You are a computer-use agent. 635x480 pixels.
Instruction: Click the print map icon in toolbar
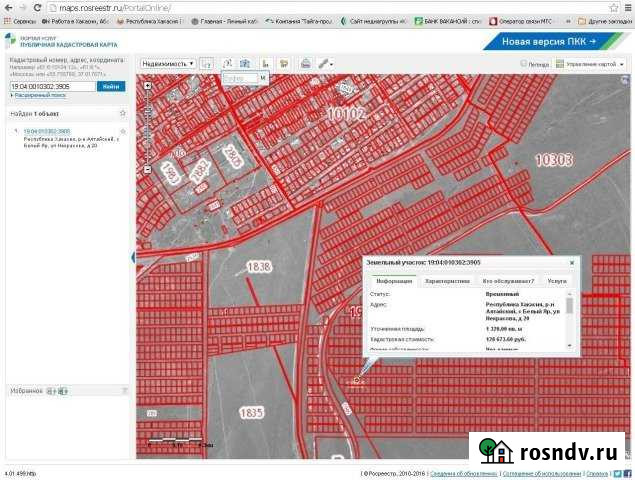pos(306,63)
